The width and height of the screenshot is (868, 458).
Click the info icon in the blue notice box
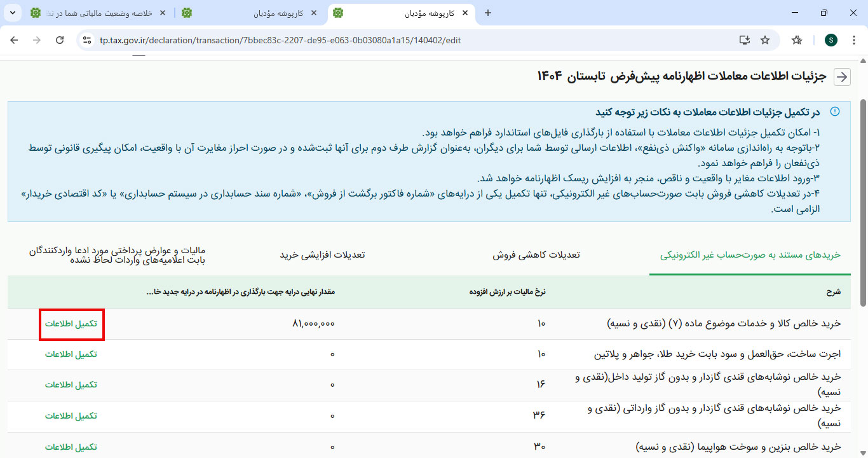(x=835, y=111)
